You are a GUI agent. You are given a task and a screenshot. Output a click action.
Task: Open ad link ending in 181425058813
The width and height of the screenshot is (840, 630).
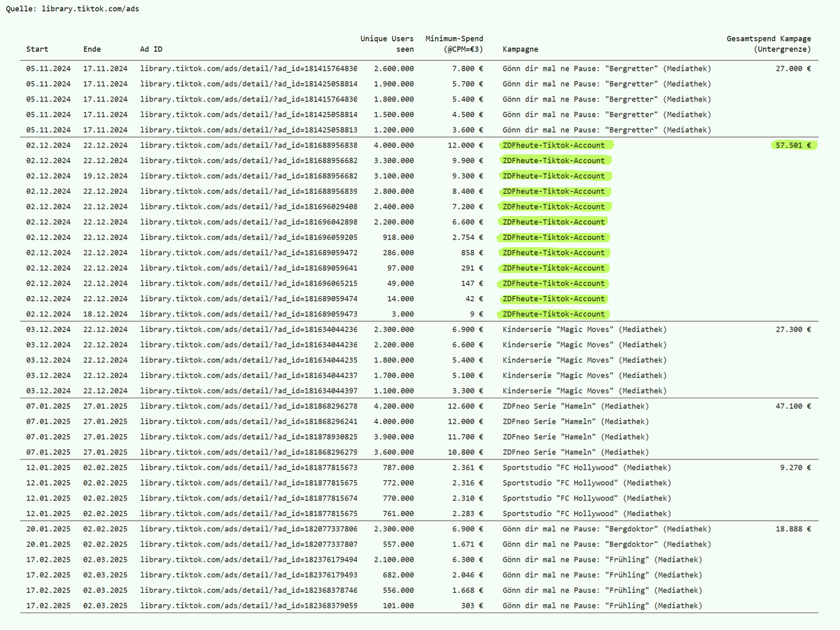[x=248, y=130]
